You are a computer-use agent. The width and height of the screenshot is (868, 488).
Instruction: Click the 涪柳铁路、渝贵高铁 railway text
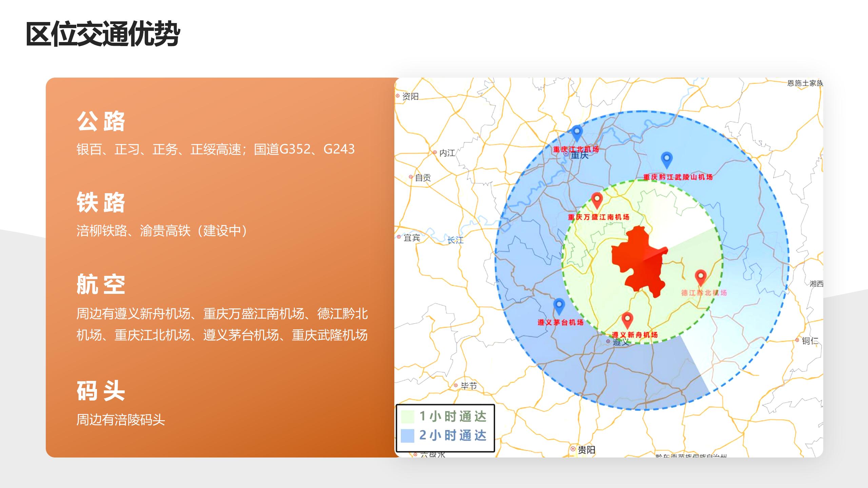pos(163,231)
